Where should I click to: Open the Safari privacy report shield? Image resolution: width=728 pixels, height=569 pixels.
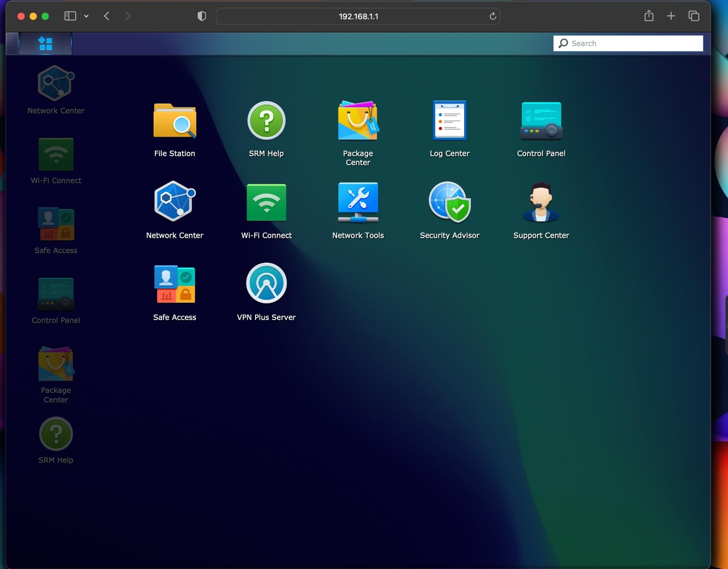(202, 16)
